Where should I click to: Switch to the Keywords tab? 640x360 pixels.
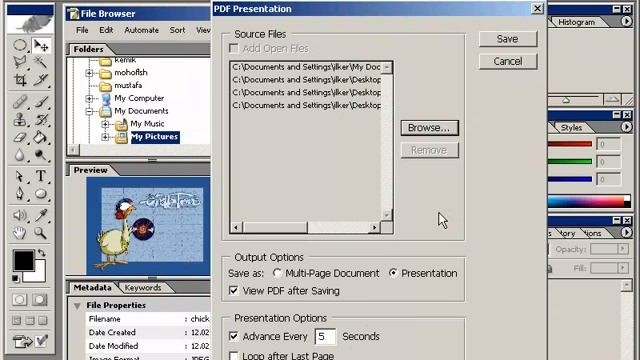click(x=143, y=288)
